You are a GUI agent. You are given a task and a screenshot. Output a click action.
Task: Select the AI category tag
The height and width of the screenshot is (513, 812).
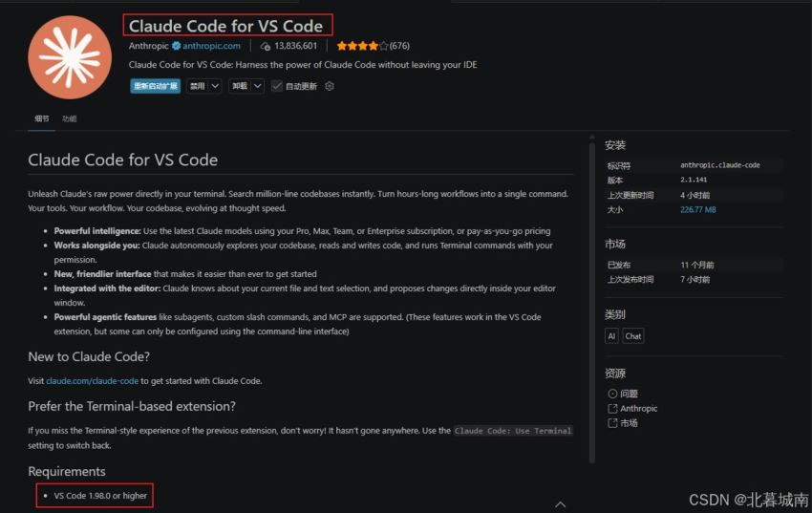[611, 336]
